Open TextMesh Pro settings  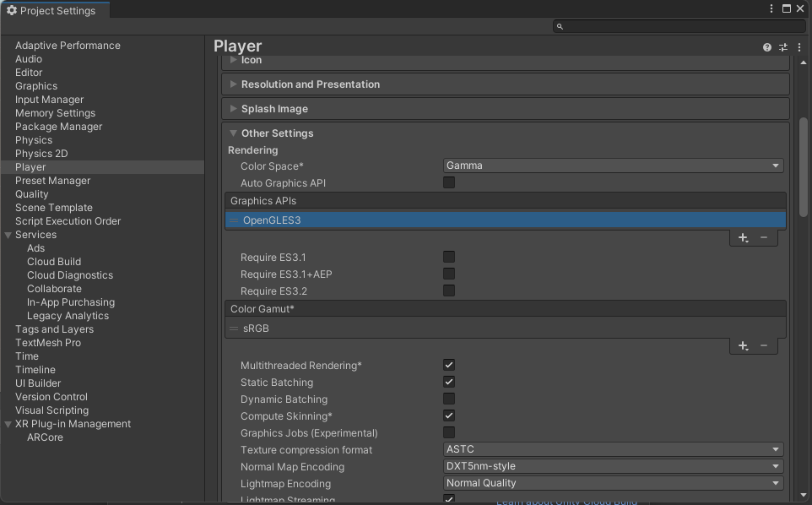pyautogui.click(x=48, y=342)
